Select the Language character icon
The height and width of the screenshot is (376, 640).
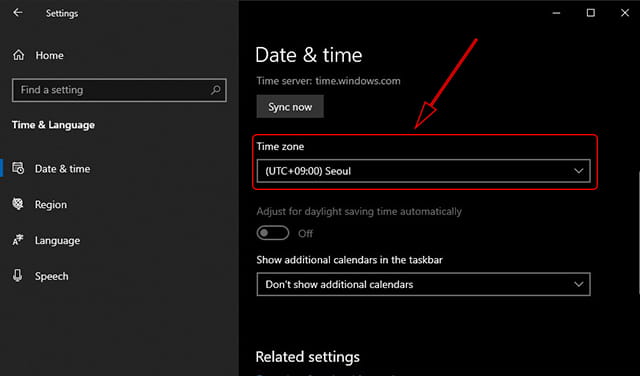pyautogui.click(x=18, y=240)
